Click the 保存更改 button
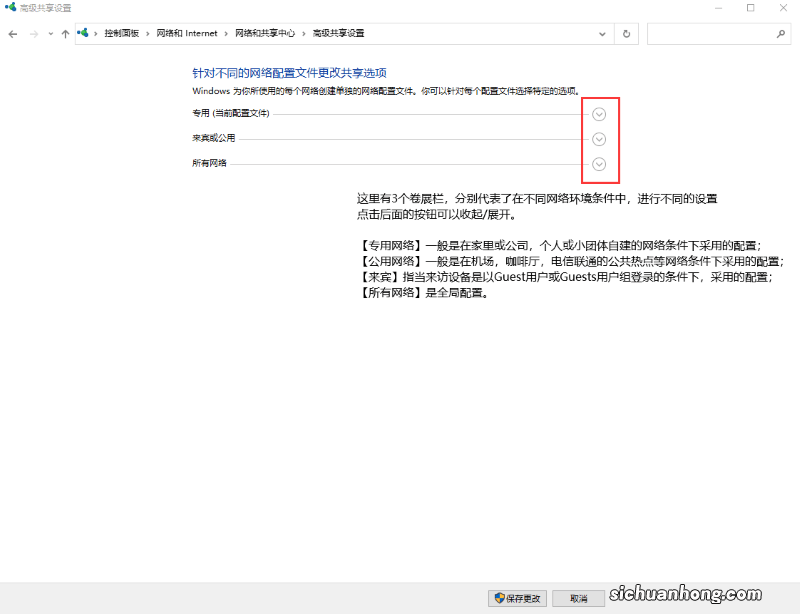Screen dimensions: 800x614 point(517,596)
